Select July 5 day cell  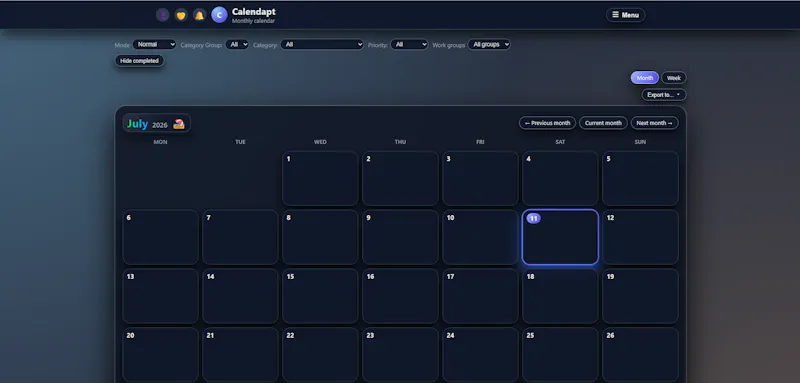tap(640, 178)
